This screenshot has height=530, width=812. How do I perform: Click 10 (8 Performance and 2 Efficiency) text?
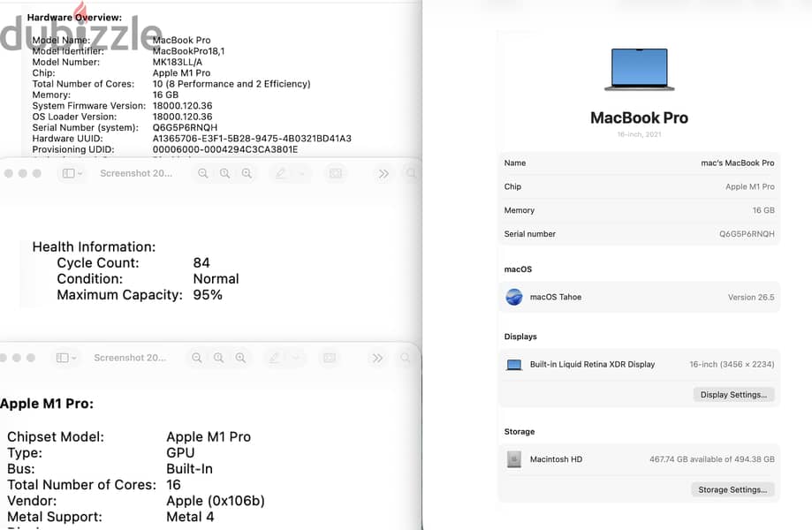pos(231,84)
